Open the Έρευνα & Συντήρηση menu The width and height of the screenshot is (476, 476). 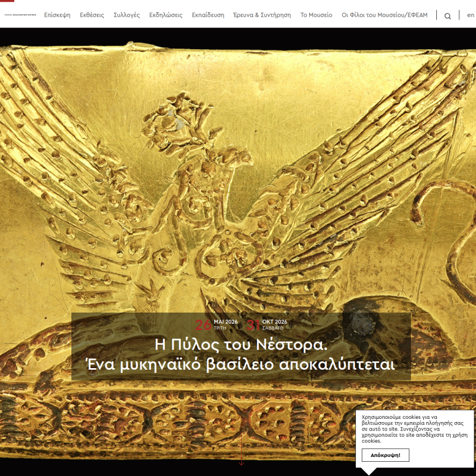262,15
